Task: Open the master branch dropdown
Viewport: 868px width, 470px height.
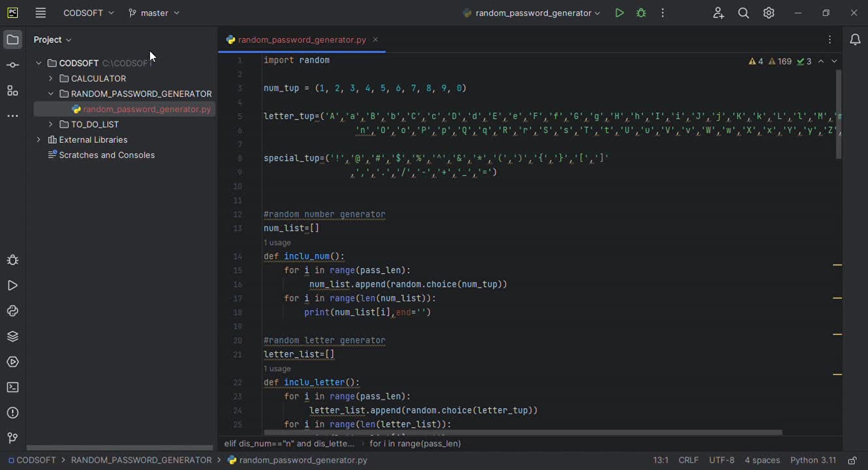Action: [x=154, y=12]
